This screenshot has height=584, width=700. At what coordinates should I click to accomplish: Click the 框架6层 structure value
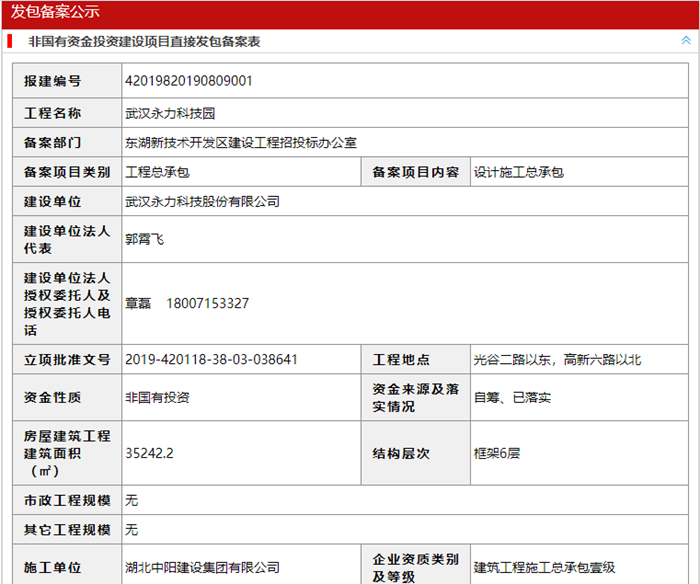point(497,453)
